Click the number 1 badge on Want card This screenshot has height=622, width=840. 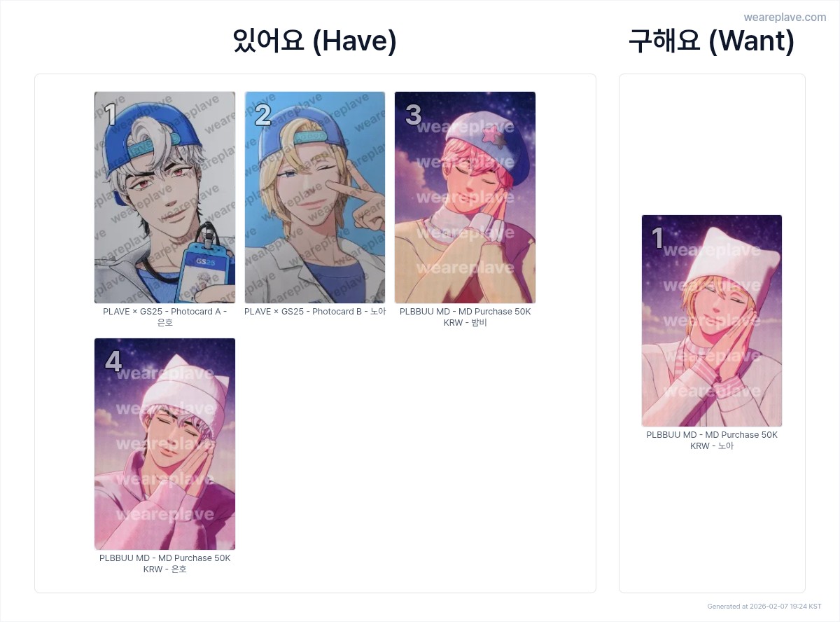(x=657, y=238)
